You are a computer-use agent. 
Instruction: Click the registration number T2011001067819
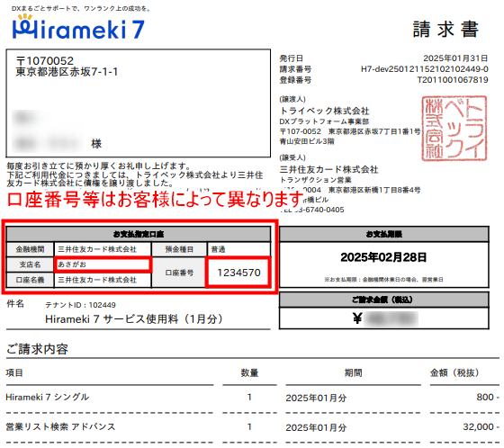[453, 80]
